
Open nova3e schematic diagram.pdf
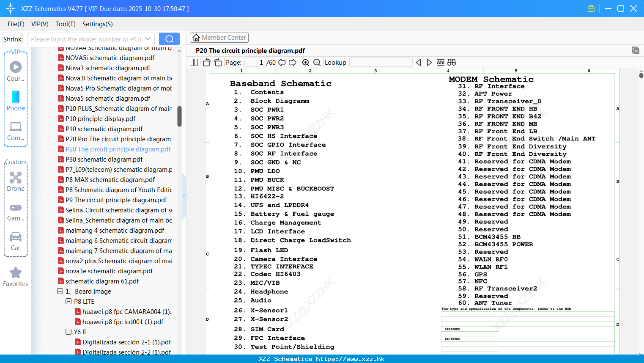[x=109, y=271]
